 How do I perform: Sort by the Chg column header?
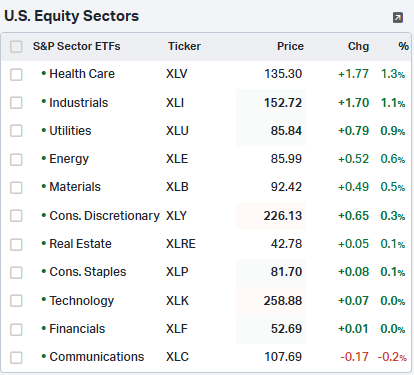click(x=358, y=46)
